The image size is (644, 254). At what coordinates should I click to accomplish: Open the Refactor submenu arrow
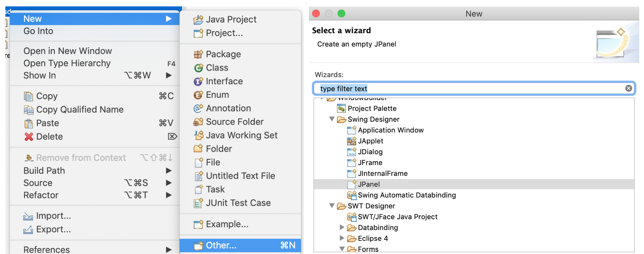[x=169, y=195]
